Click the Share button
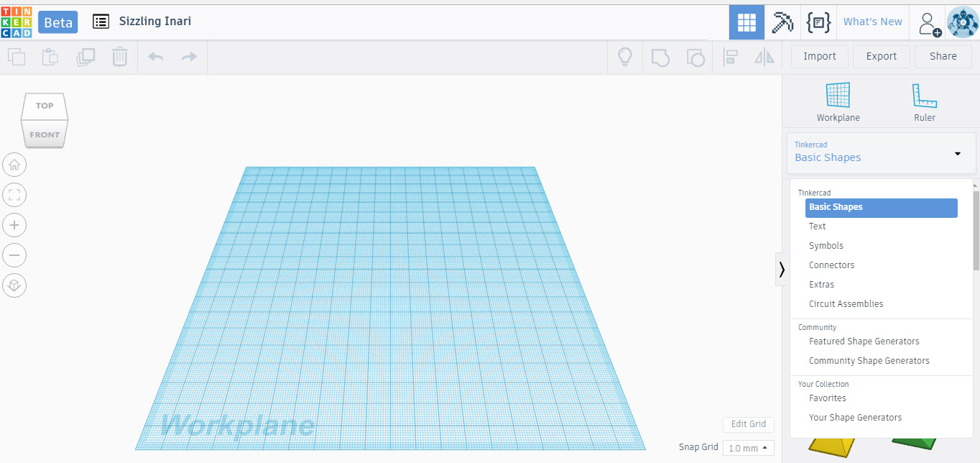The width and height of the screenshot is (980, 463). (x=943, y=57)
